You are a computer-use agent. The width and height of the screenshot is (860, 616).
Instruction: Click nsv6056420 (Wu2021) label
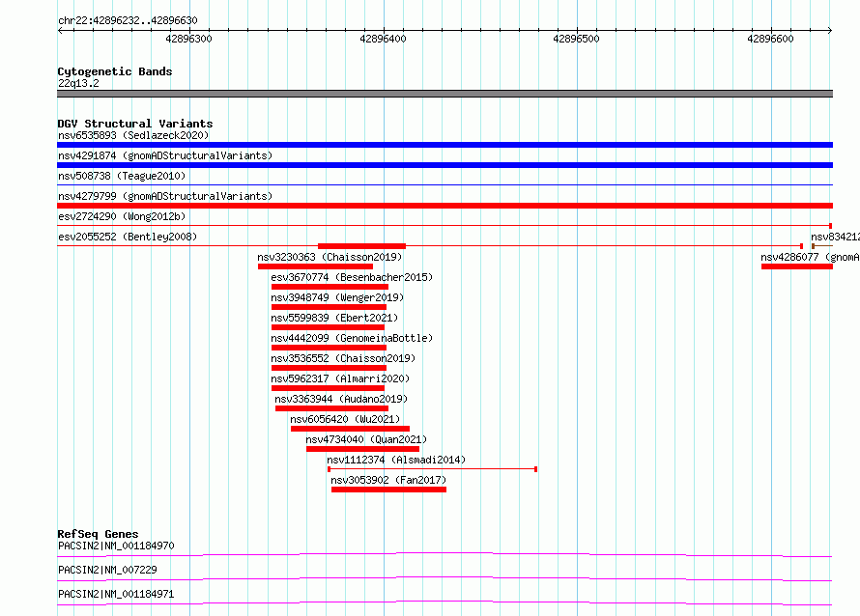click(x=345, y=419)
